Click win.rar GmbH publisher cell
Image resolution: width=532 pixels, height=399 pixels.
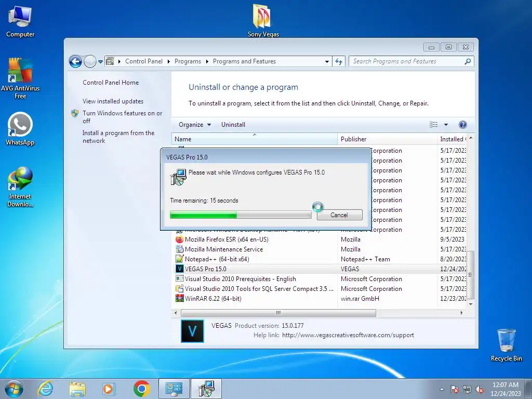pyautogui.click(x=360, y=299)
